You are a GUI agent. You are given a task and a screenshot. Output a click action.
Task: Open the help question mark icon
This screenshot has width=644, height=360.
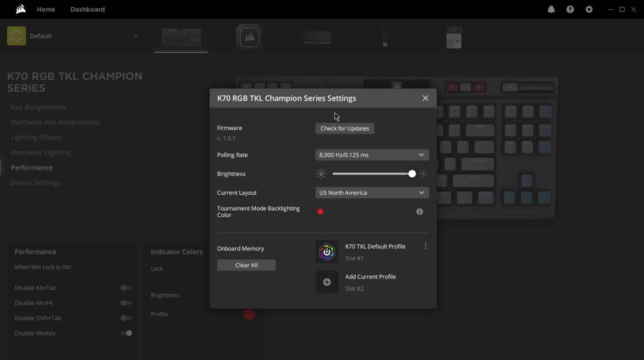[570, 9]
